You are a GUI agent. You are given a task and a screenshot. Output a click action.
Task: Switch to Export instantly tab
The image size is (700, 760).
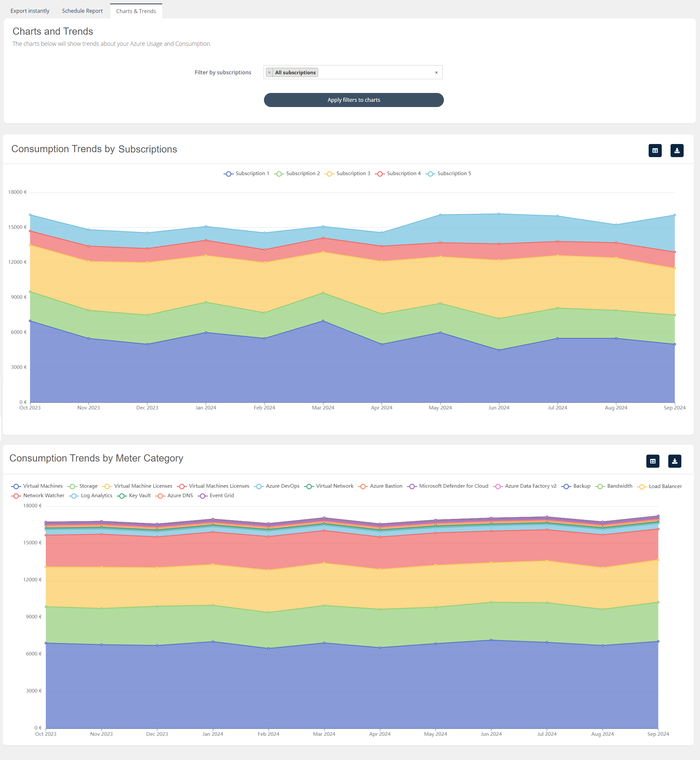point(30,11)
